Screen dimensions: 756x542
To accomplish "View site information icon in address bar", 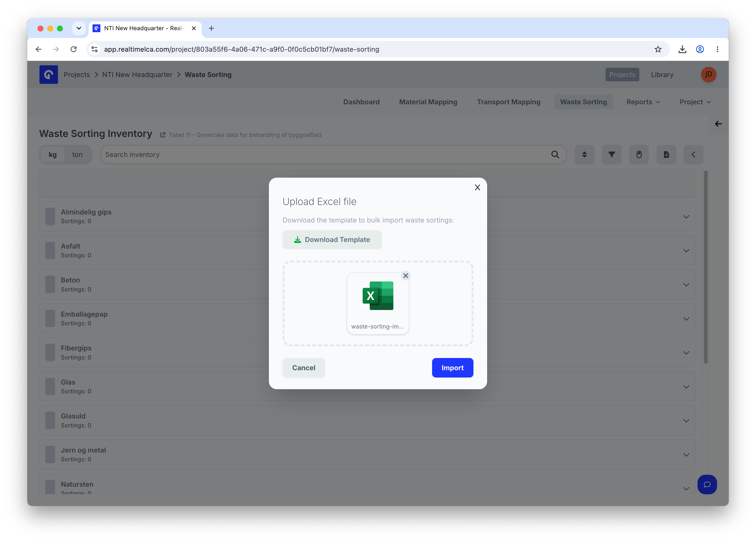I will 95,49.
